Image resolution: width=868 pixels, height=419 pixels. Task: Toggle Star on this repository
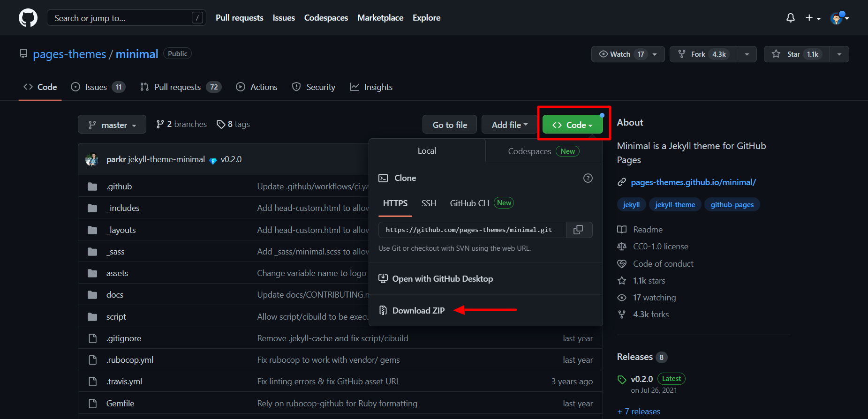(797, 54)
